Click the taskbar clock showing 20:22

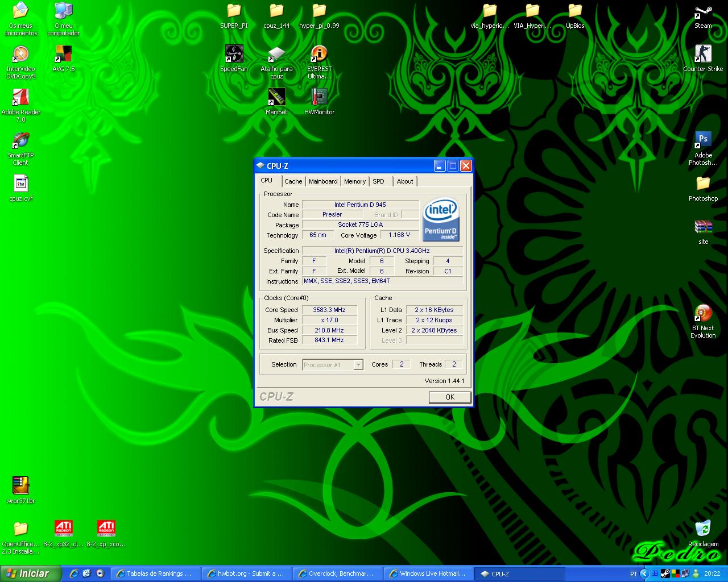(712, 574)
